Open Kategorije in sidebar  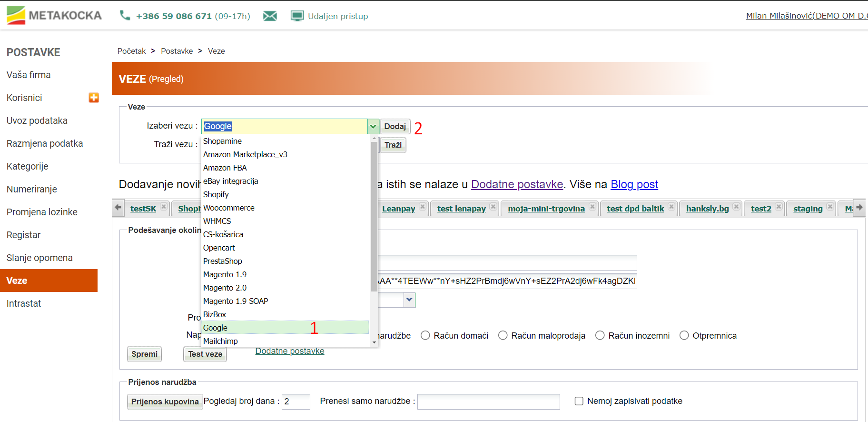point(28,166)
